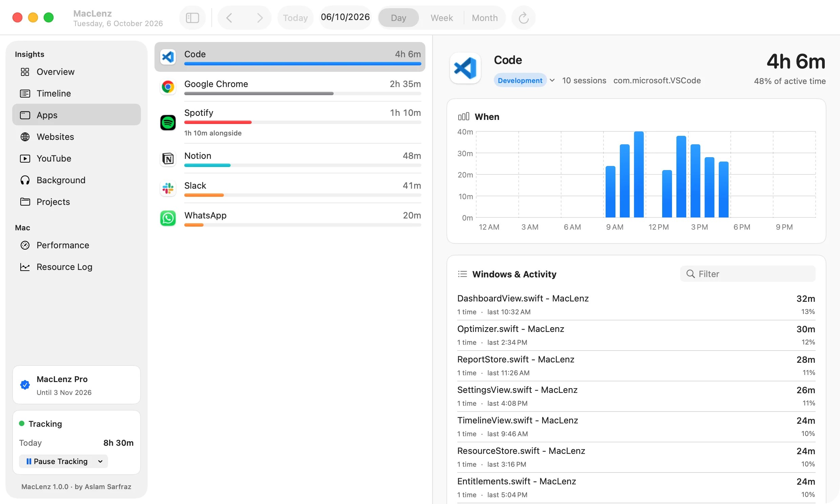Screen dimensions: 840x504
Task: Open the YouTube play icon
Action: (x=25, y=159)
